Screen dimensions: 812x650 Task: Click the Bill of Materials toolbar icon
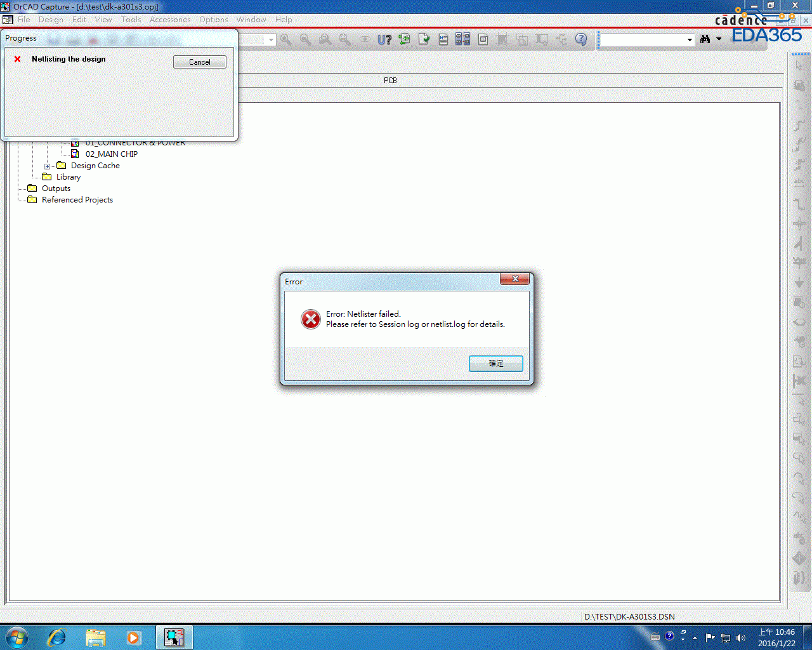click(x=483, y=39)
